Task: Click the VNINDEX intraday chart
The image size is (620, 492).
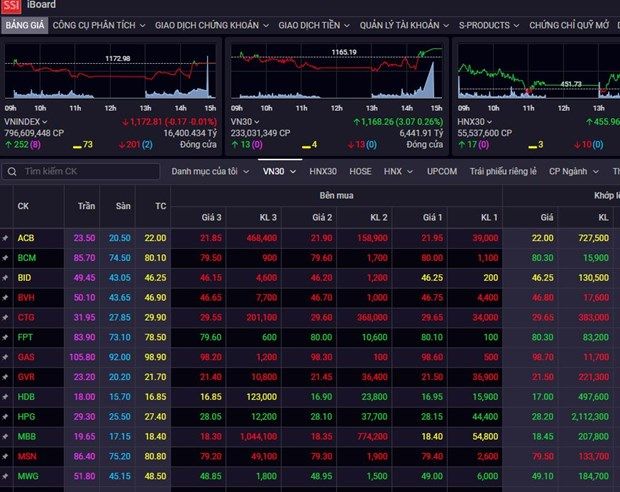Action: 110,71
